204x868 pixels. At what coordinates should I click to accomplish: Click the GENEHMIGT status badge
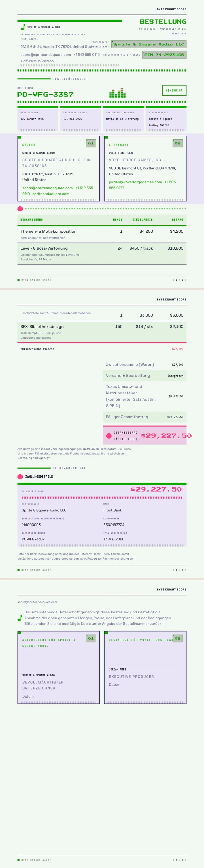click(x=174, y=90)
